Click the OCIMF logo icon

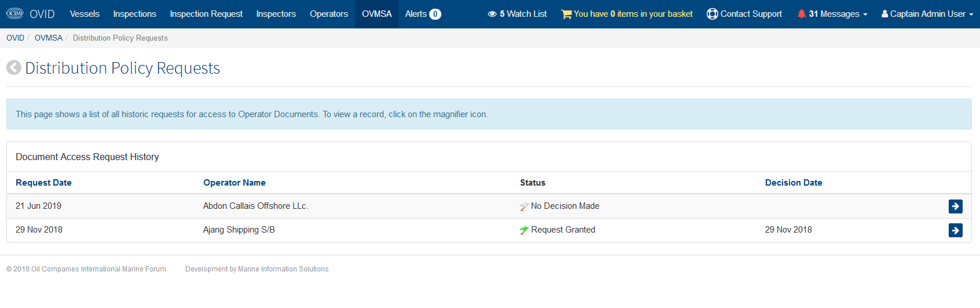pyautogui.click(x=15, y=13)
